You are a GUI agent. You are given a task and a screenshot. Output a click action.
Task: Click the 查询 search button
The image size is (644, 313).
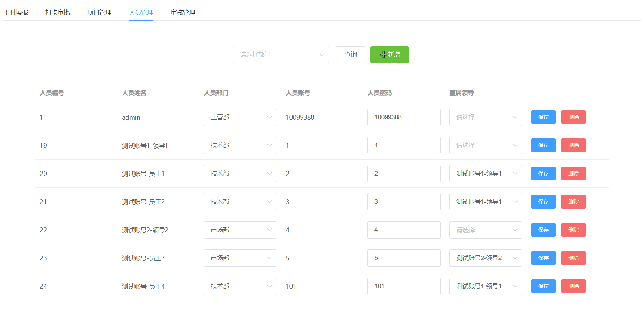pos(351,55)
